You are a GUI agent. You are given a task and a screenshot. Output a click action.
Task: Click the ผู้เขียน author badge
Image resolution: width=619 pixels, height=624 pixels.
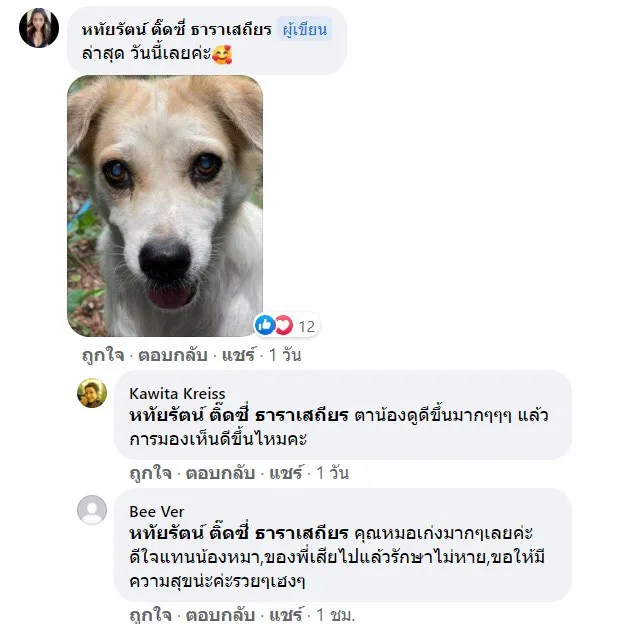(305, 30)
